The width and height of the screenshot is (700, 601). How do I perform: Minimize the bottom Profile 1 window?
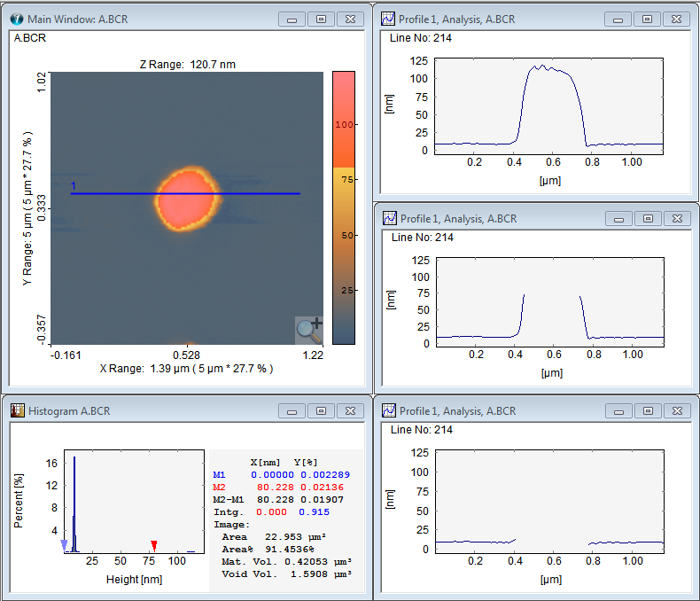[618, 411]
